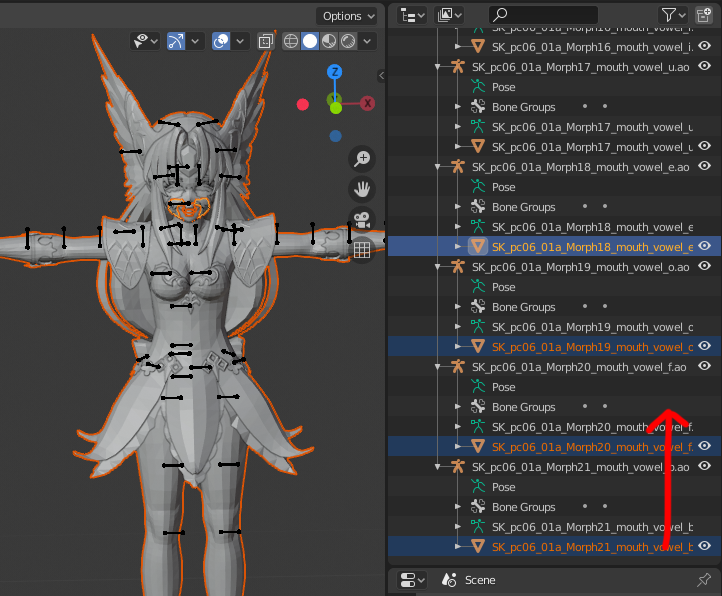
Task: Open overlays settings dropdown arrow
Action: tap(239, 41)
